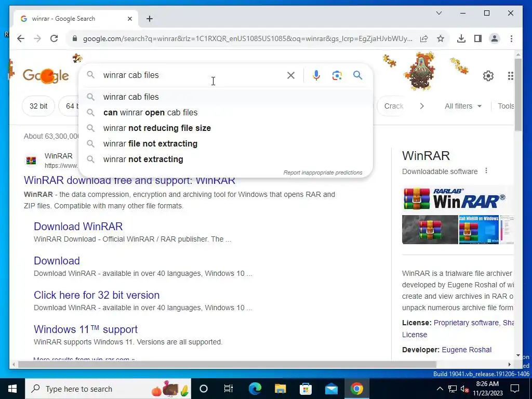Open Chrome profile avatar
532x399 pixels.
click(x=495, y=38)
